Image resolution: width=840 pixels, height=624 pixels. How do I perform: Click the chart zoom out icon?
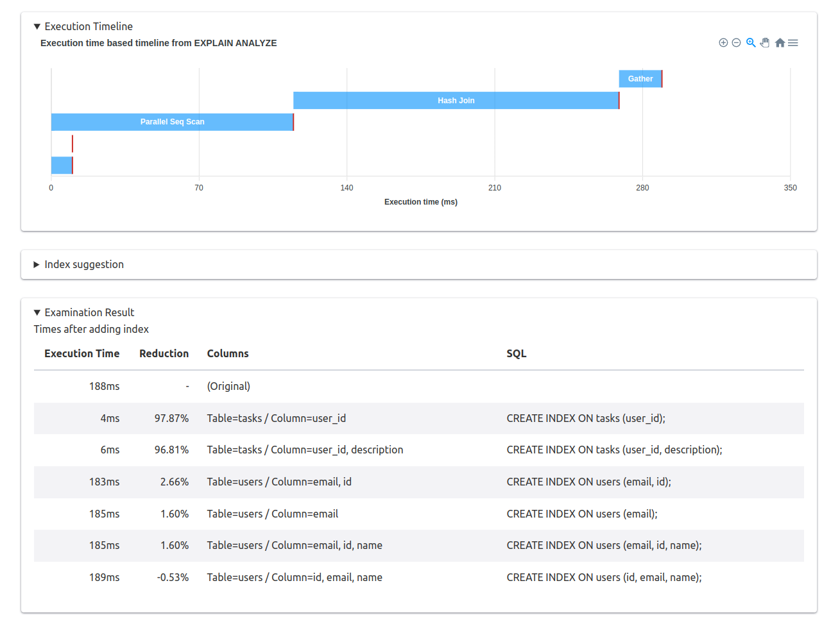(737, 43)
